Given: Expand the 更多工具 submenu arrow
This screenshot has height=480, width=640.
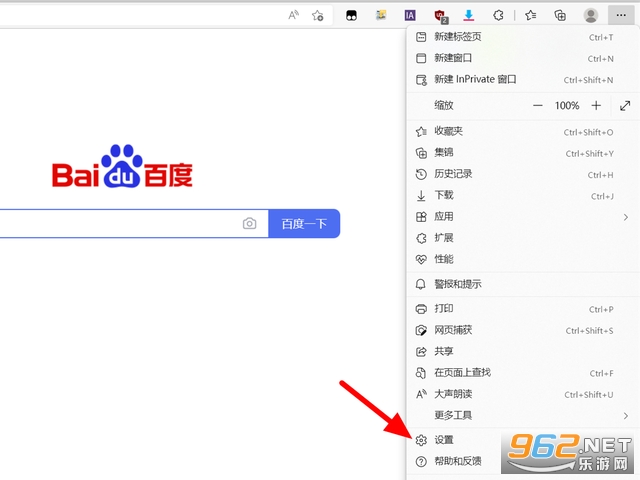Looking at the screenshot, I should tap(625, 416).
